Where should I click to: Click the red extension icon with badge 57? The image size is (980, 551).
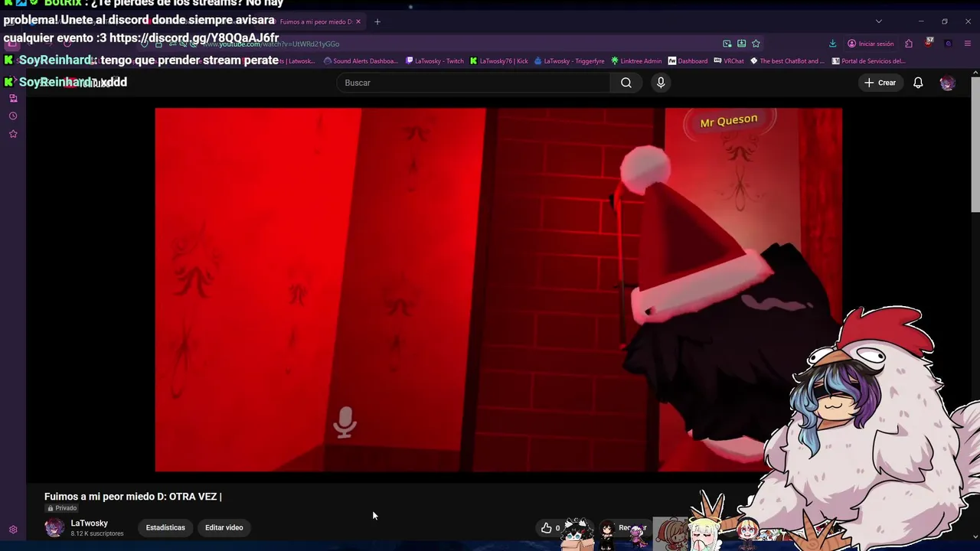pos(929,43)
